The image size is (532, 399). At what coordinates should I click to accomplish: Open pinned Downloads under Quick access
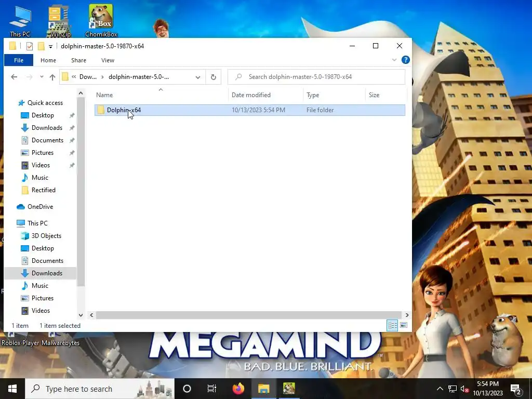tap(47, 128)
